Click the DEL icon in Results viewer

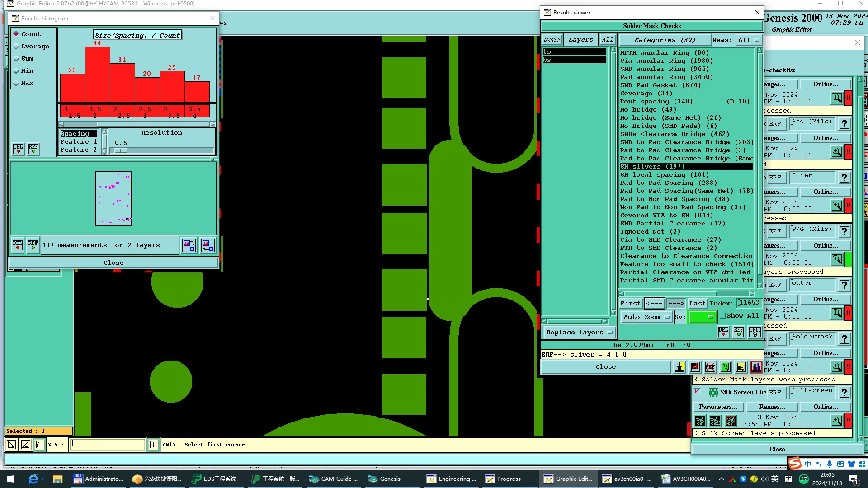(x=723, y=332)
